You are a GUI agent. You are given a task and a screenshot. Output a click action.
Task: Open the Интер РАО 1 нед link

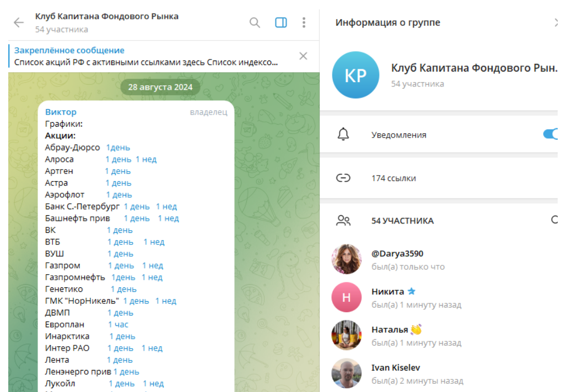pos(152,348)
